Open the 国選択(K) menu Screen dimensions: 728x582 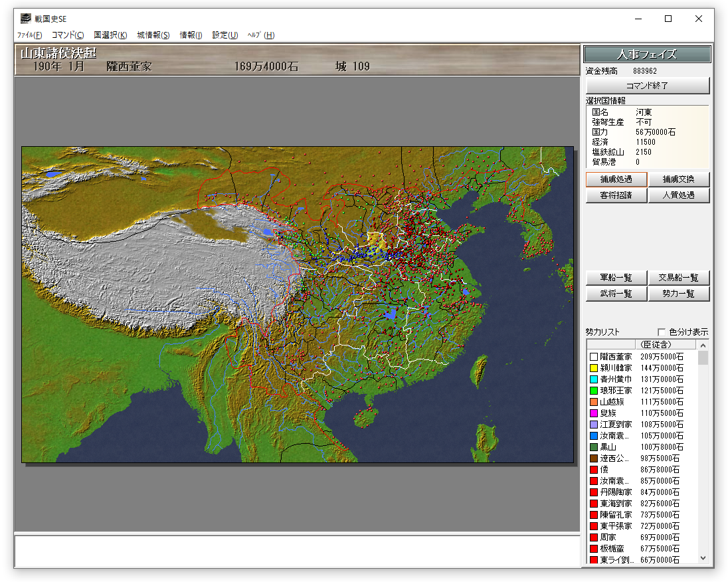pyautogui.click(x=110, y=35)
